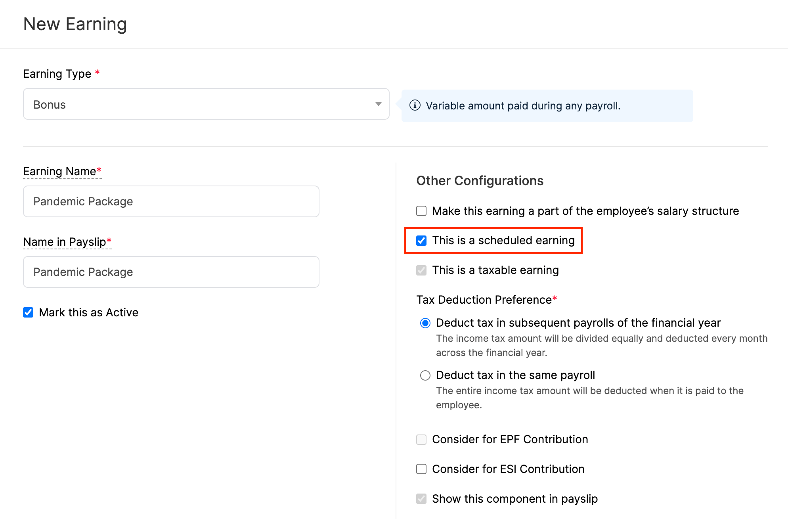The width and height of the screenshot is (788, 532).
Task: Enable Consider for ESI Contribution checkbox
Action: pyautogui.click(x=421, y=469)
